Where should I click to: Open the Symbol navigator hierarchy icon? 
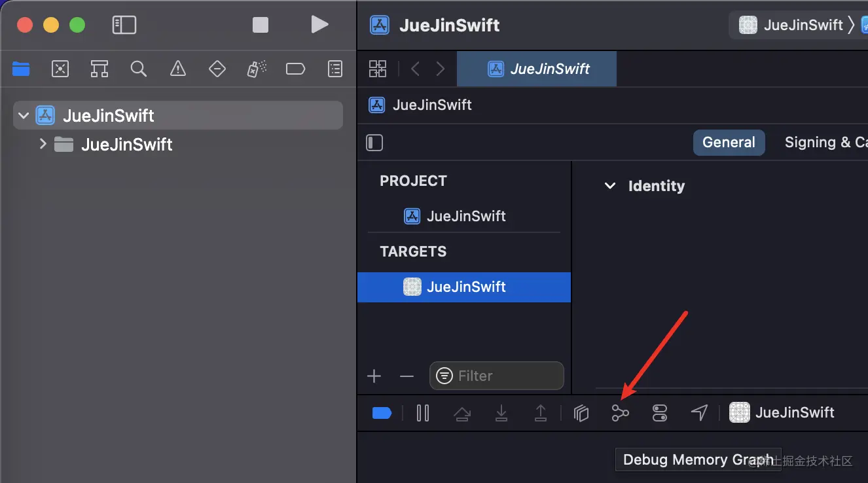click(99, 68)
